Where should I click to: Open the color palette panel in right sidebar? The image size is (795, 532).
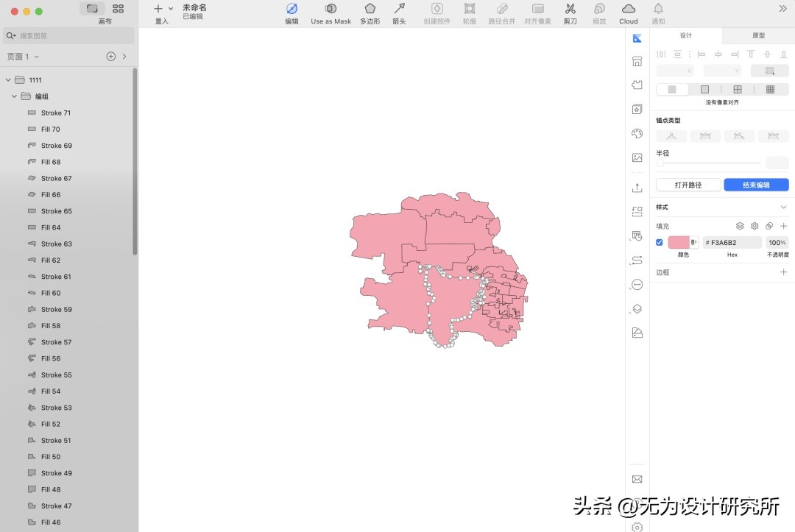click(x=637, y=133)
